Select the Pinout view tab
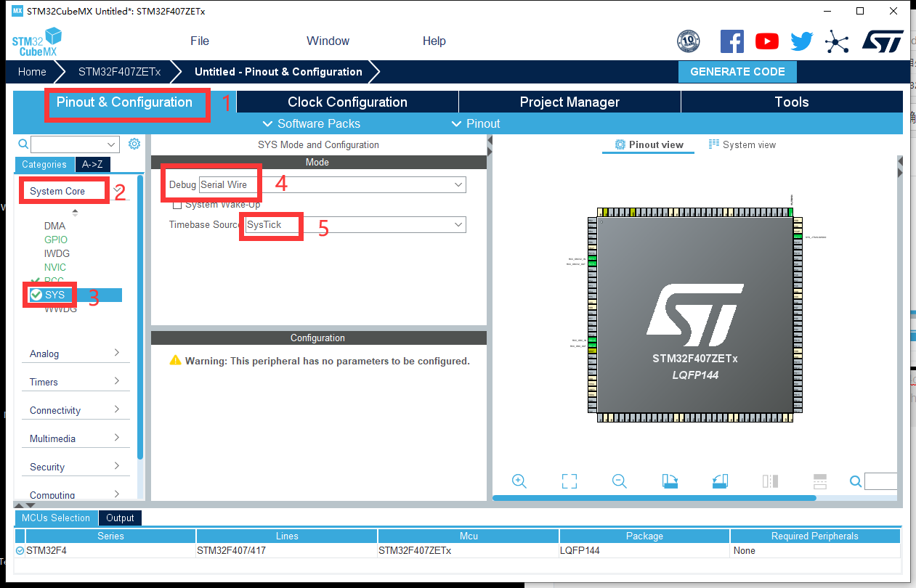916x588 pixels. [649, 144]
